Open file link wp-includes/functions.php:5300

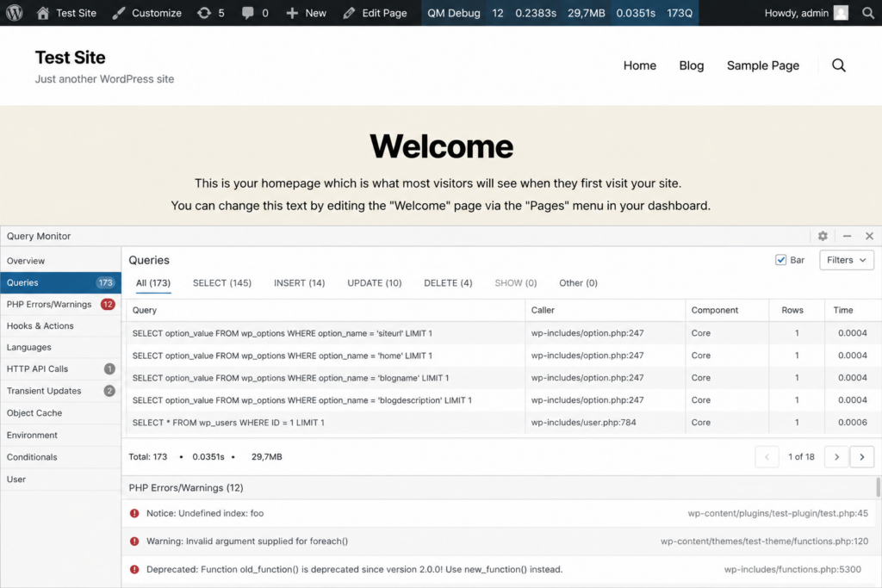point(792,569)
